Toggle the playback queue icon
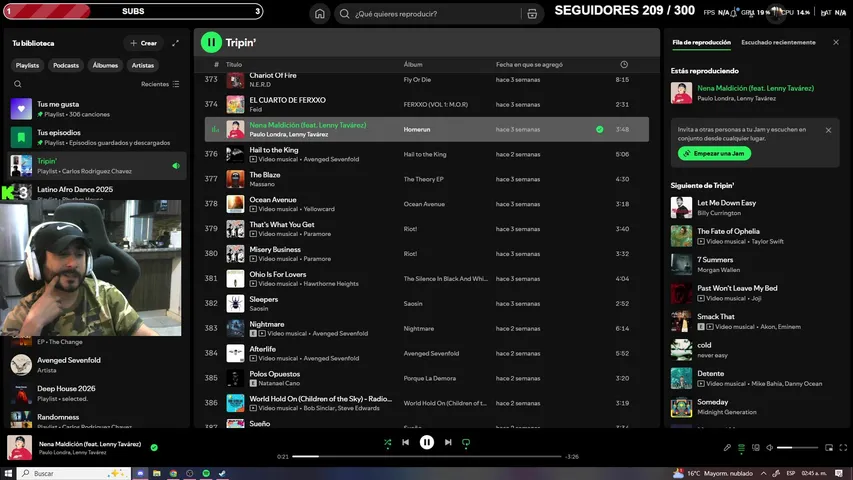The height and width of the screenshot is (480, 853). 741,447
